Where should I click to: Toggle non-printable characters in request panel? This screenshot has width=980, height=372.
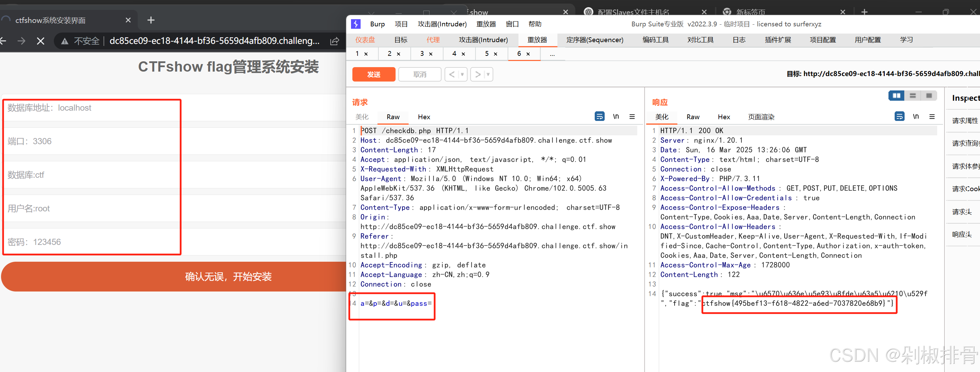coord(616,116)
